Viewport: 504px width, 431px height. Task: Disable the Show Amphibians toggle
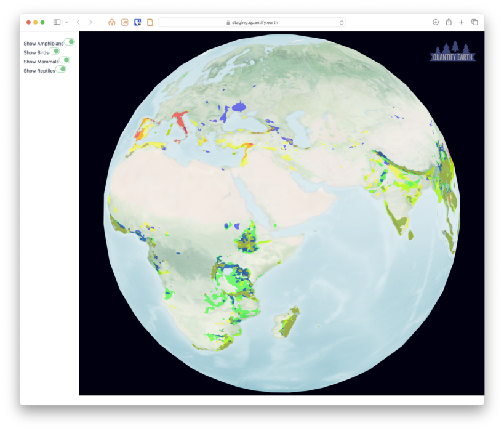coord(70,42)
